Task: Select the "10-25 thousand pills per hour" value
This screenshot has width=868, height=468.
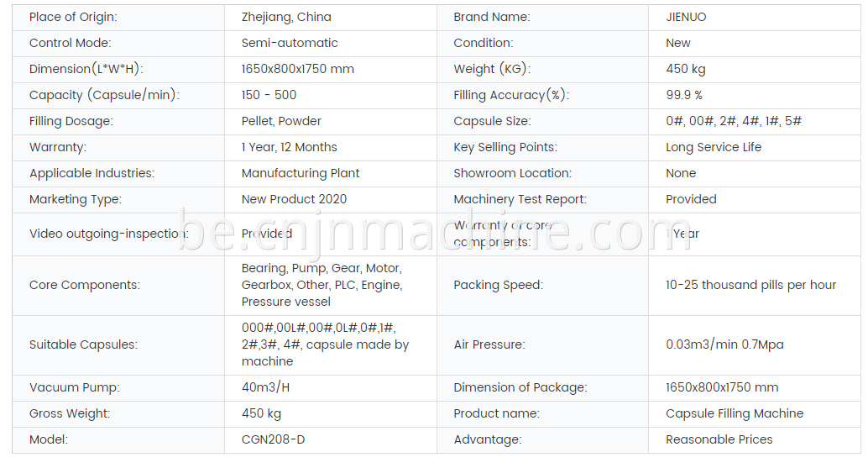Action: [x=750, y=285]
